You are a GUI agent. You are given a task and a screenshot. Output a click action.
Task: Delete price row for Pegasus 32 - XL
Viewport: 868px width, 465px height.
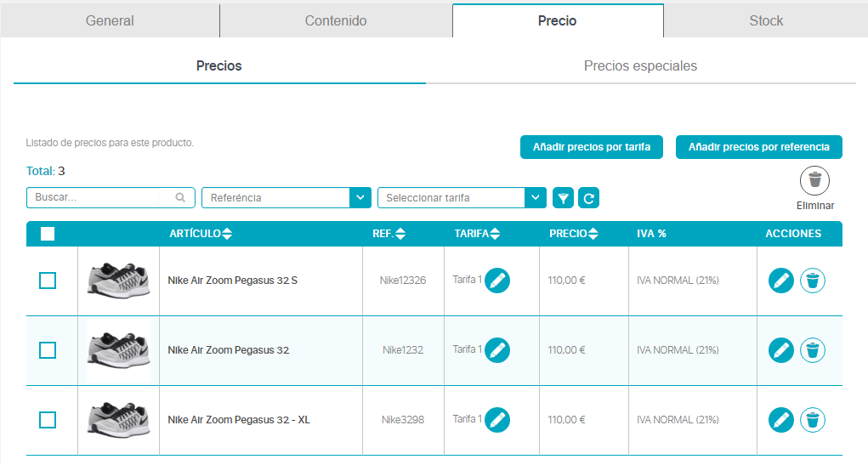coord(813,420)
